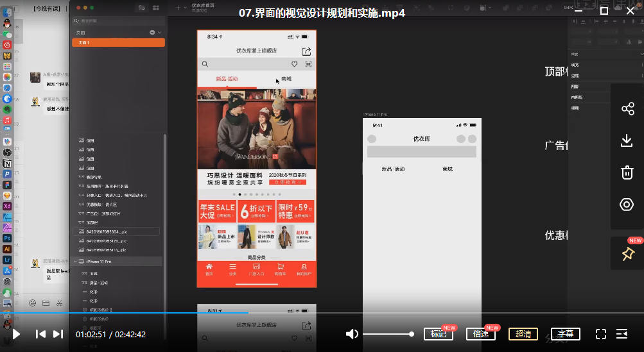Click the JW Anderson hero banner image
644x352 pixels.
(x=257, y=129)
